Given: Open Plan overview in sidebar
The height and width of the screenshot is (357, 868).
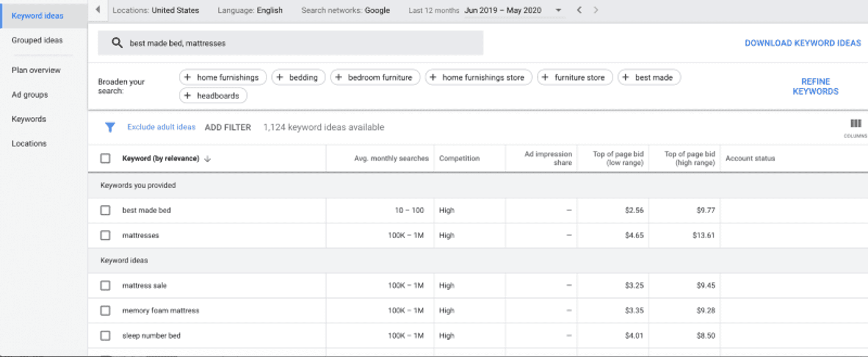Looking at the screenshot, I should (x=36, y=70).
